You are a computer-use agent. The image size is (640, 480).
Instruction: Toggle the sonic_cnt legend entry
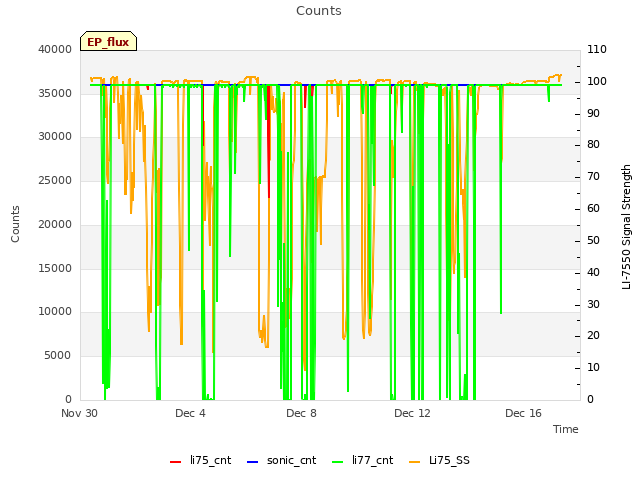click(x=282, y=460)
